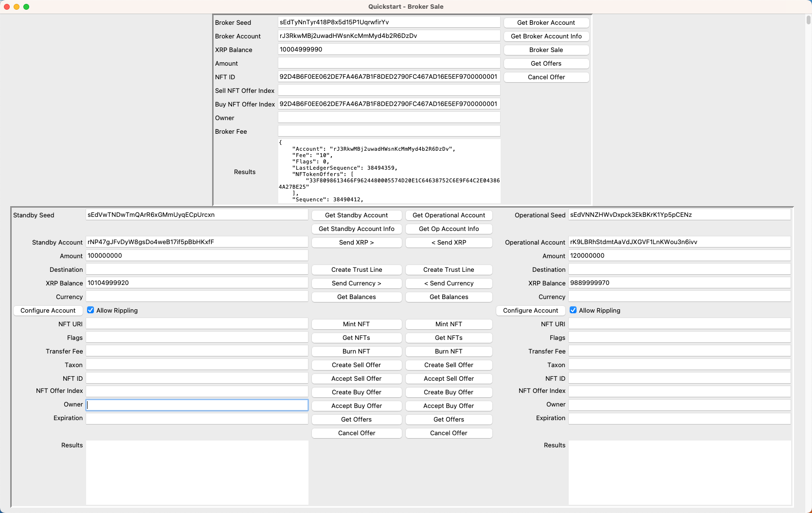Cancel the offer in the broker section
Viewport: 812px width, 513px height.
[x=546, y=77]
